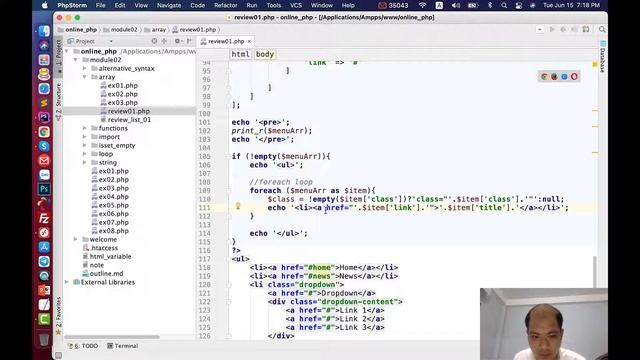The width and height of the screenshot is (640, 360).
Task: Open the run configuration dropdown
Action: 540,29
